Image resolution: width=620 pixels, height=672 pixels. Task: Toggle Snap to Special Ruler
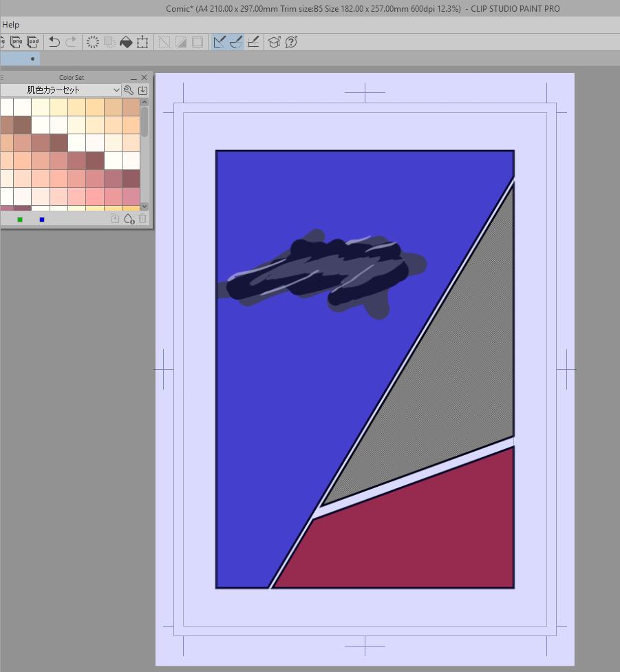point(236,42)
